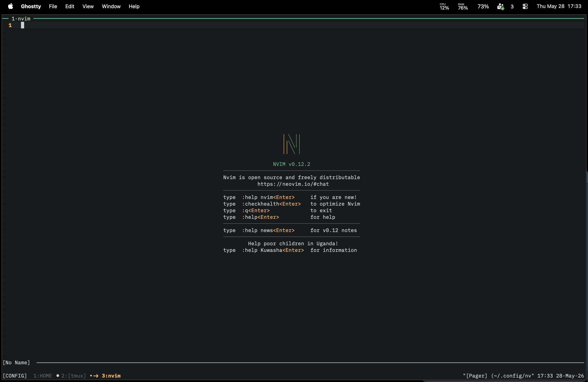Show the date and time panel
Viewport: 588px width, 382px height.
point(559,6)
